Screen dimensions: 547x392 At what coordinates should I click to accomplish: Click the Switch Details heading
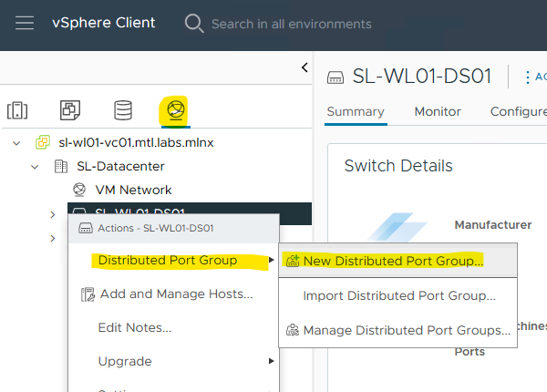[398, 166]
